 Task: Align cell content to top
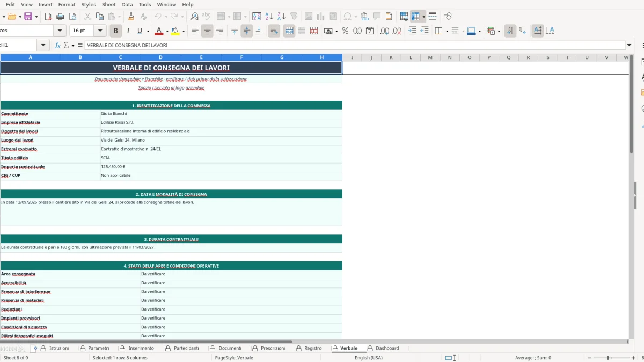tap(235, 31)
